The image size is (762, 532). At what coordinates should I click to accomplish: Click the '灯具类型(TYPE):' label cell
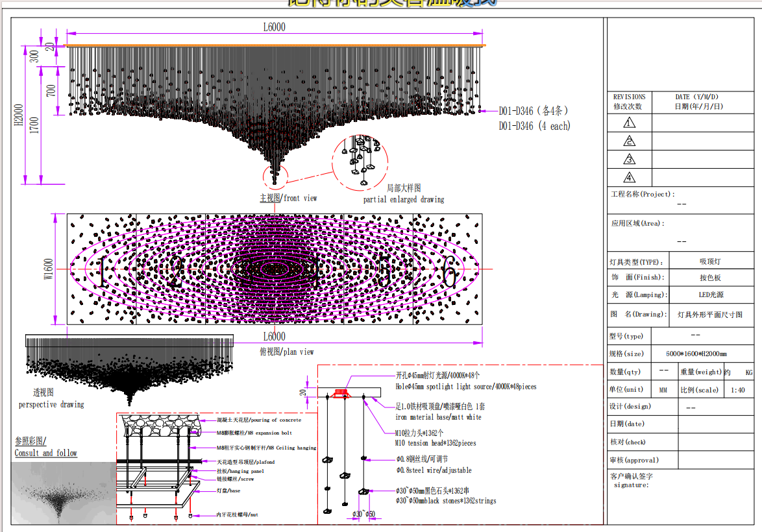[638, 261]
